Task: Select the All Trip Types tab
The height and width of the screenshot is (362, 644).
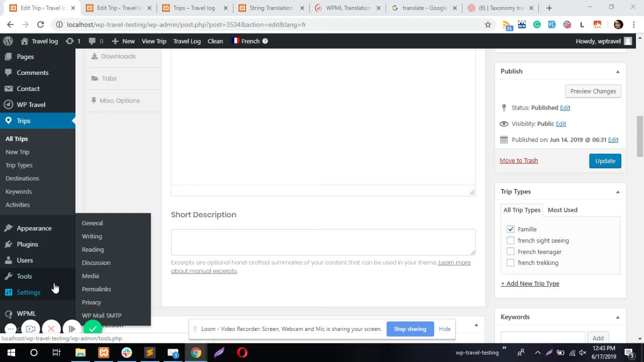Action: tap(522, 210)
